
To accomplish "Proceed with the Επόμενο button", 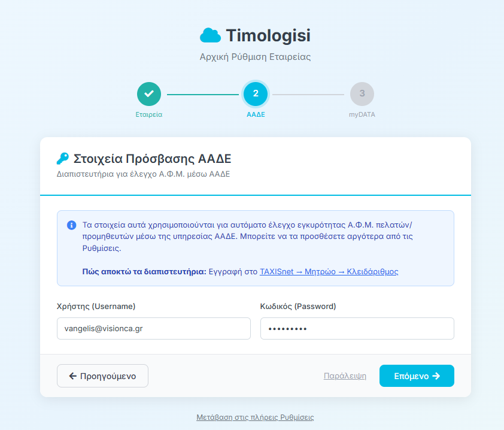I will click(x=417, y=376).
